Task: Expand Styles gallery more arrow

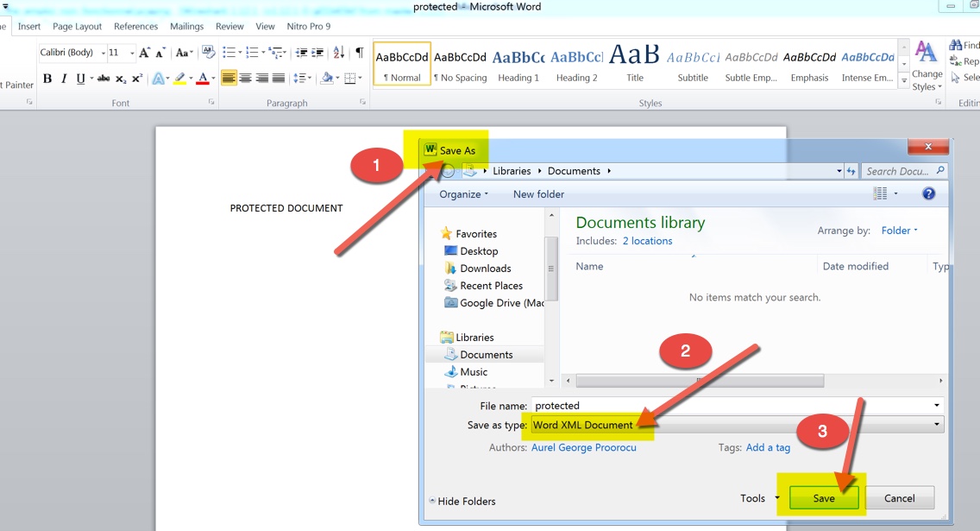Action: [x=904, y=80]
